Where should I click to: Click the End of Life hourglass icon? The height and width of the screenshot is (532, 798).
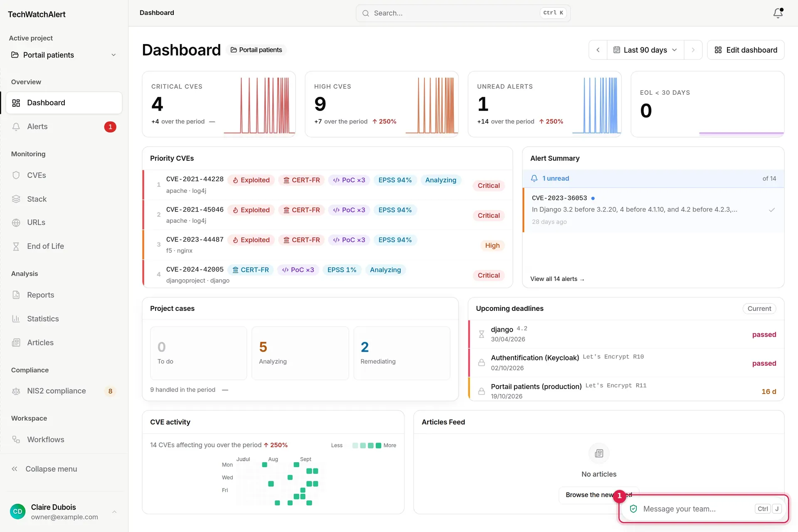pos(16,246)
